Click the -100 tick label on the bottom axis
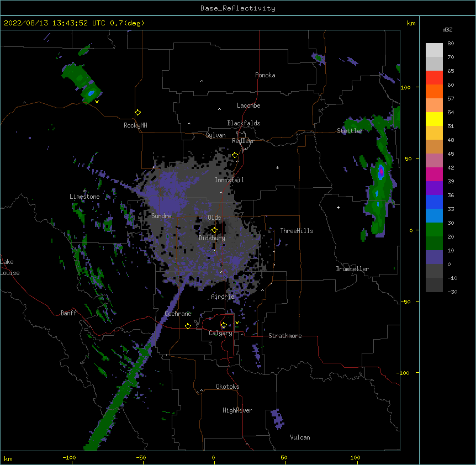The width and height of the screenshot is (476, 465). [x=69, y=457]
